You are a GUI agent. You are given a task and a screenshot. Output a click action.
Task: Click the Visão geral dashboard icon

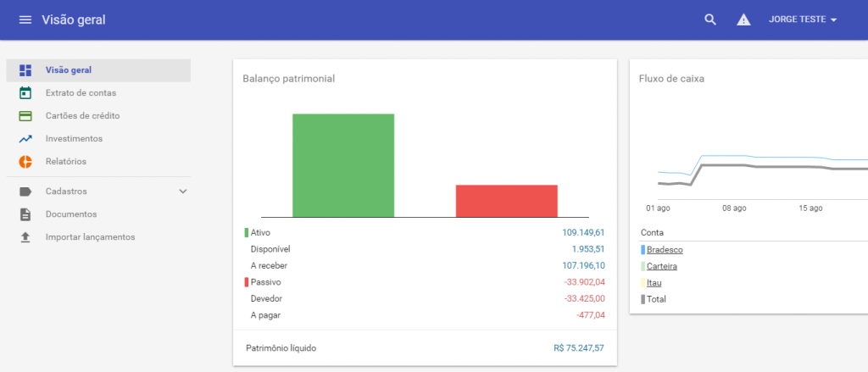25,70
